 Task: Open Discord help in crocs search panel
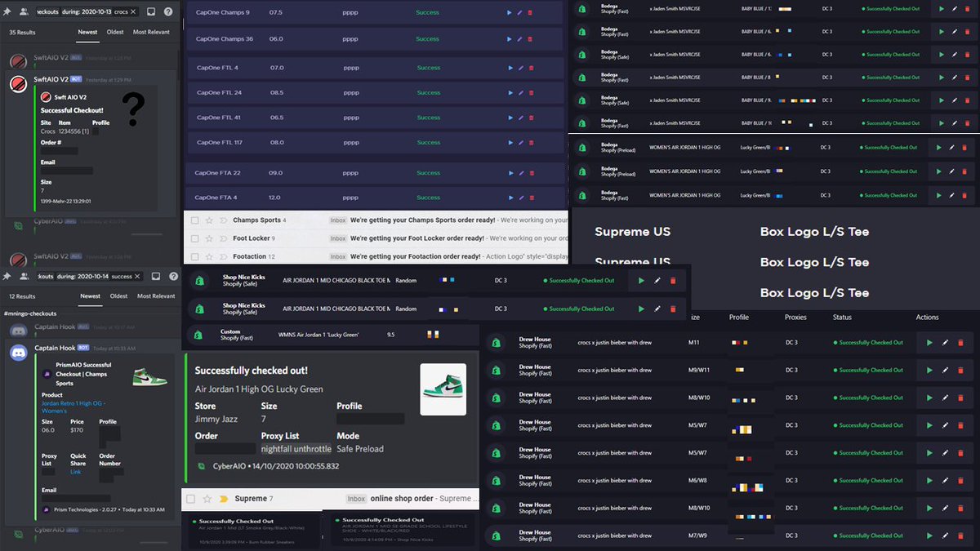click(x=168, y=12)
